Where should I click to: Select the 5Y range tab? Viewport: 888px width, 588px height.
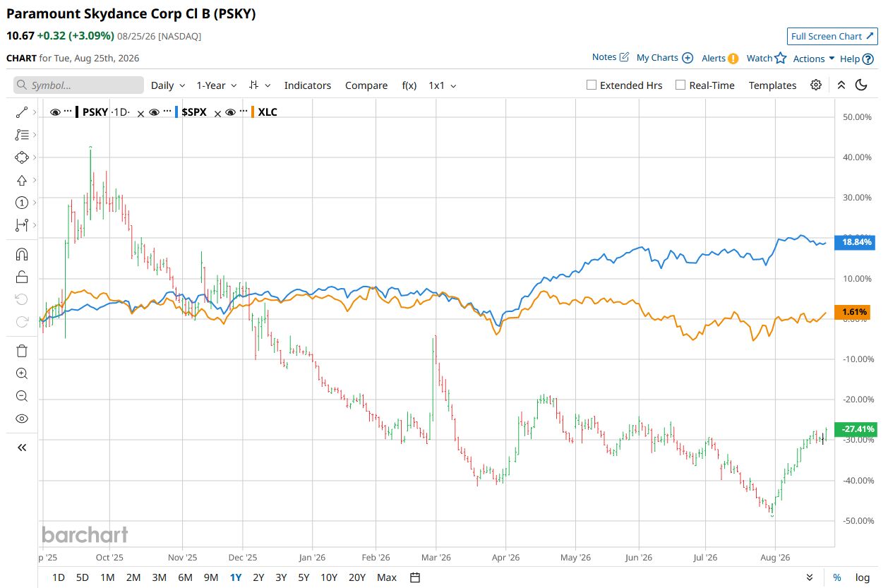click(304, 577)
